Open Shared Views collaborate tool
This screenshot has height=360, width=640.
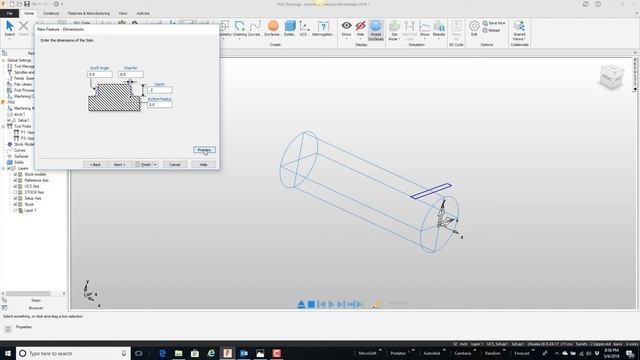tap(519, 31)
